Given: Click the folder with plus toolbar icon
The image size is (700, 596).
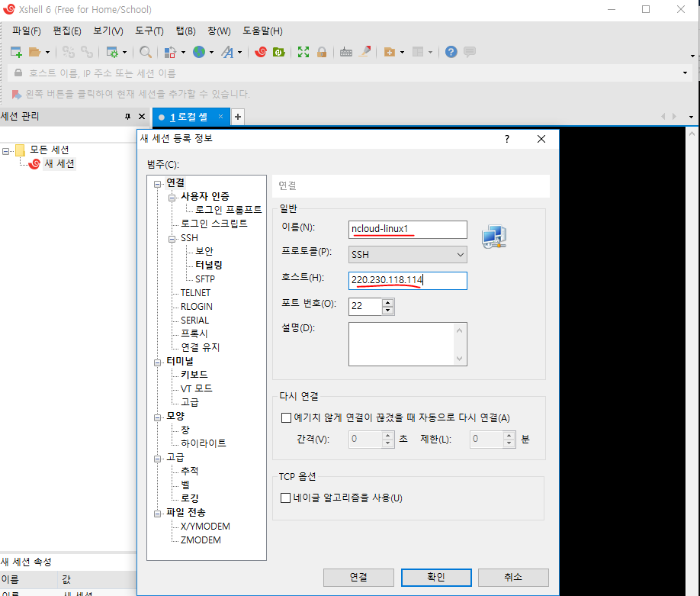Looking at the screenshot, I should [390, 52].
